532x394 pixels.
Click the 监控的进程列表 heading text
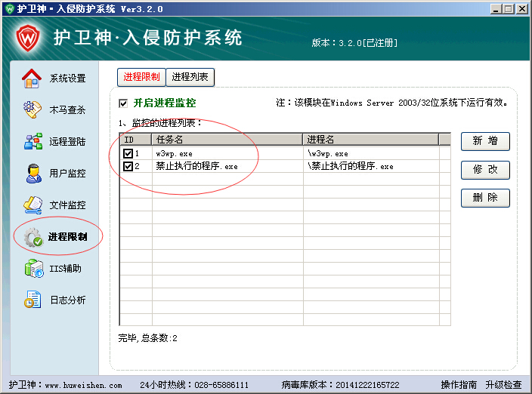coord(159,123)
